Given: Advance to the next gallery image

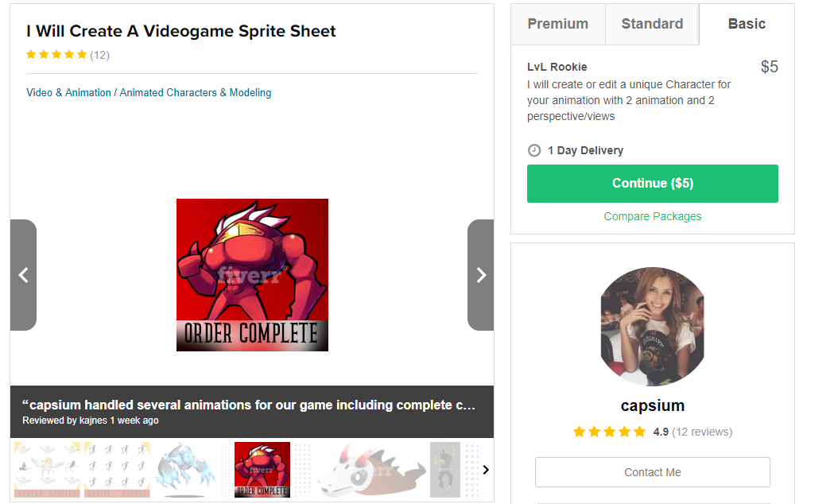Looking at the screenshot, I should [480, 275].
